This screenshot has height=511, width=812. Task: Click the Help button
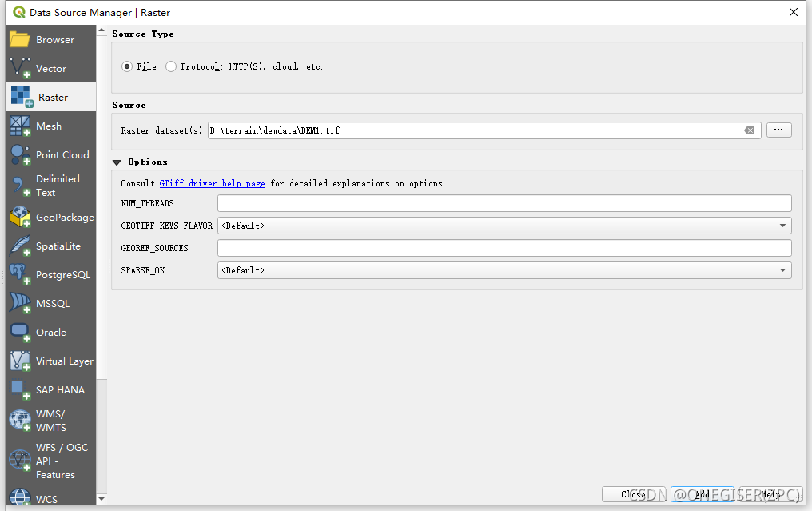[x=771, y=494]
